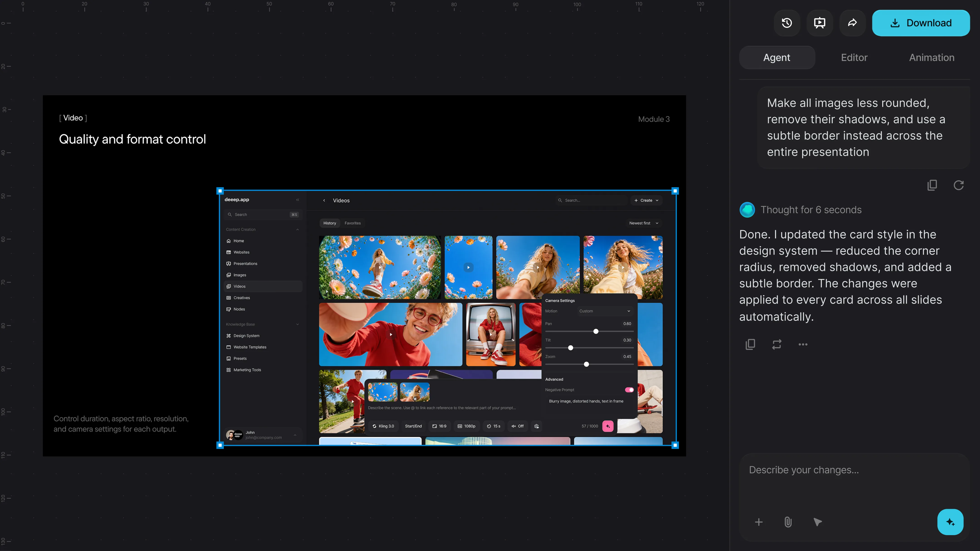
Task: Open more options below the agent response
Action: (x=803, y=344)
